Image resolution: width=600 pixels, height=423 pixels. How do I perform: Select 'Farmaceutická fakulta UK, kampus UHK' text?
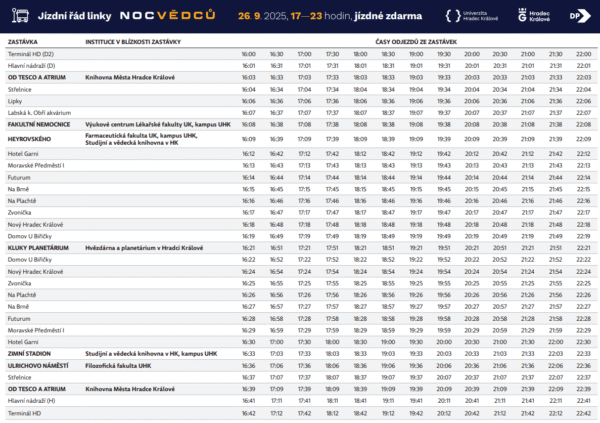[141, 136]
